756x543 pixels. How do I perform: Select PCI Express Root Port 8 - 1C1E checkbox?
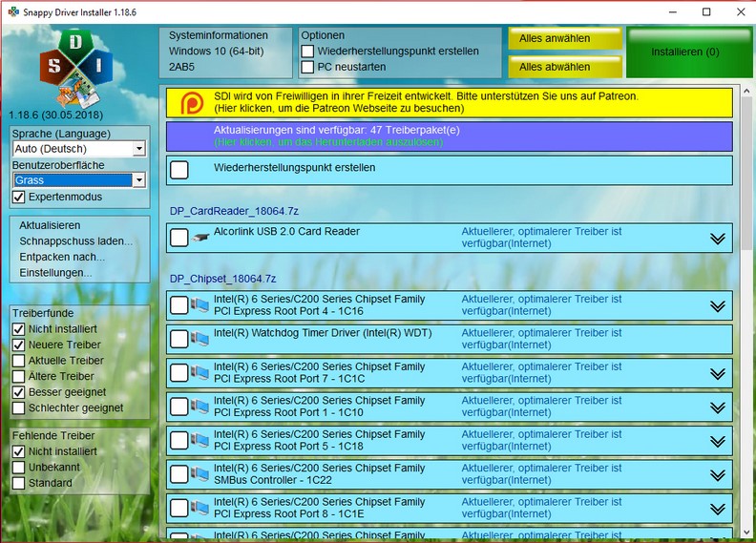[178, 508]
